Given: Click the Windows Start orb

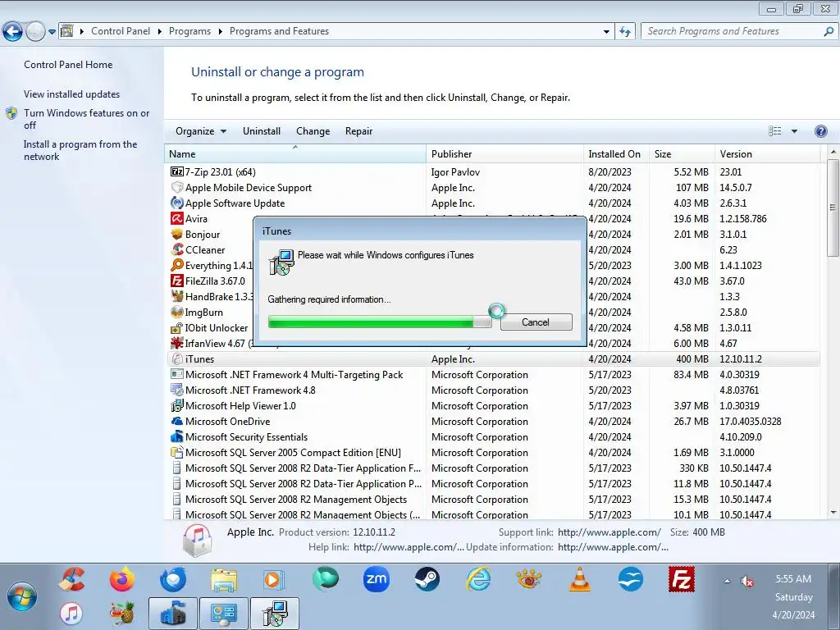Looking at the screenshot, I should [22, 596].
